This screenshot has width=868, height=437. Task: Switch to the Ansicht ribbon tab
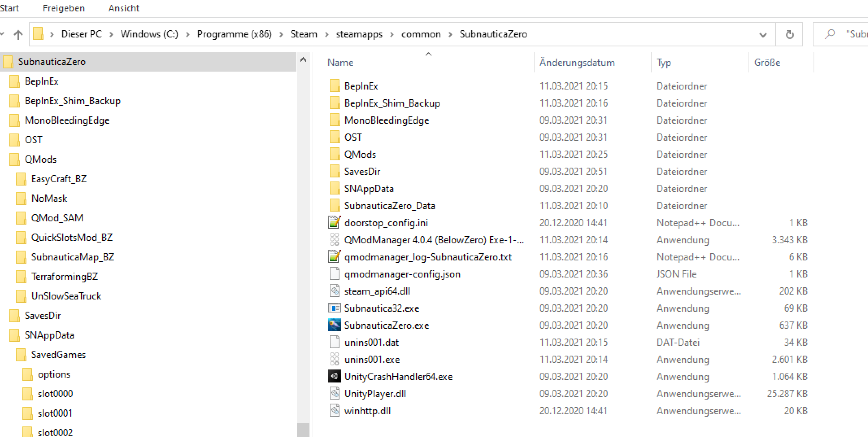point(124,8)
